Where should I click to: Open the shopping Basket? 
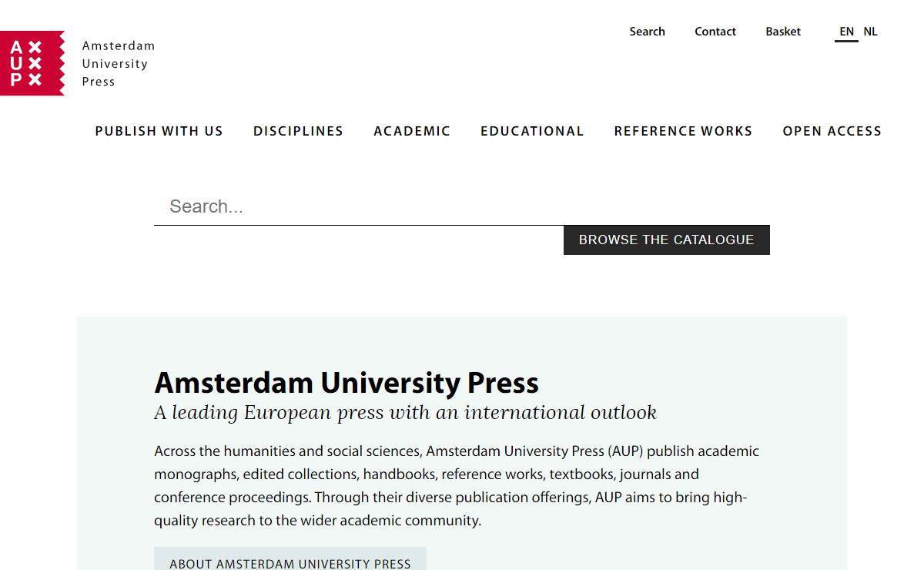783,32
